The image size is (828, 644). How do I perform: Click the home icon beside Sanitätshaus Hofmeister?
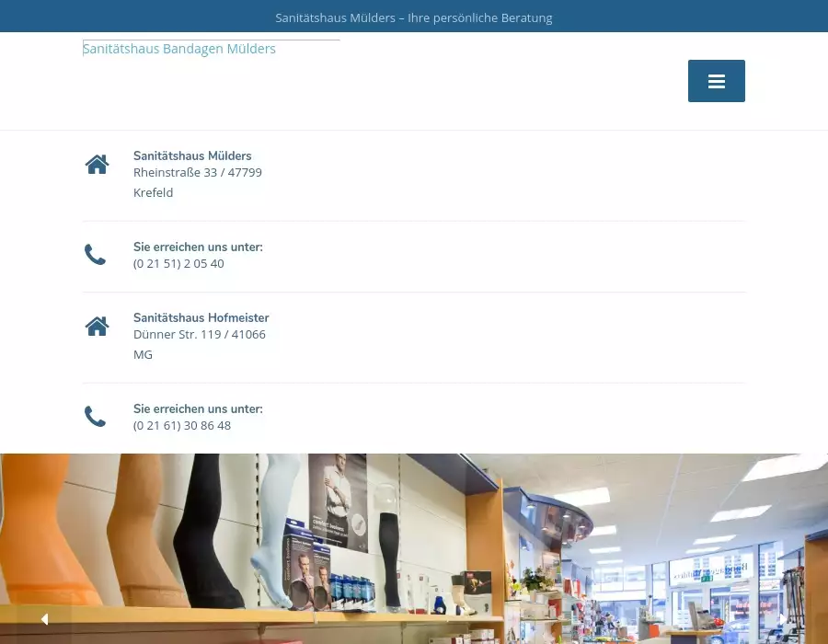[x=97, y=327]
